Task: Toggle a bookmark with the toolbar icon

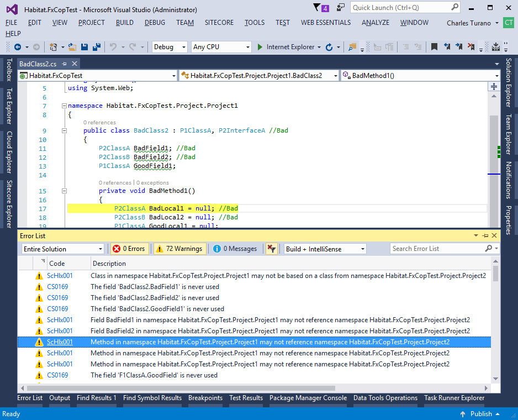Action: point(435,48)
